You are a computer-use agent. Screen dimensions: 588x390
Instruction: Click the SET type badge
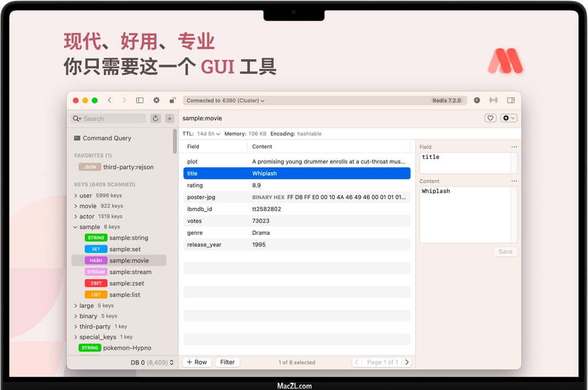pyautogui.click(x=96, y=249)
